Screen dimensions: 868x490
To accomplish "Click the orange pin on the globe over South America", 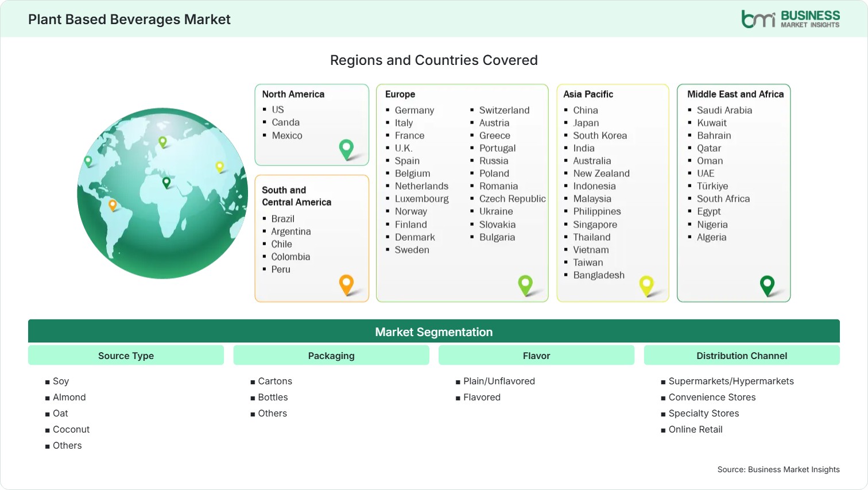I will click(113, 205).
